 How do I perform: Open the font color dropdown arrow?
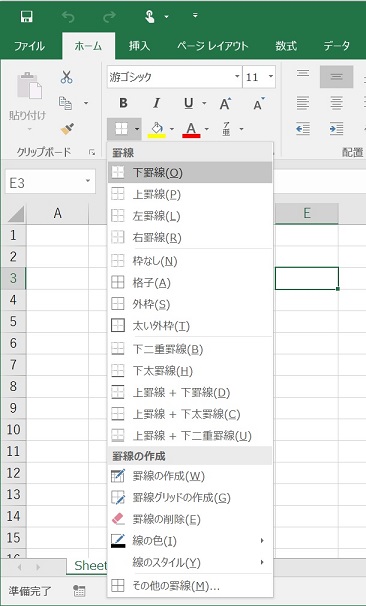click(x=207, y=129)
